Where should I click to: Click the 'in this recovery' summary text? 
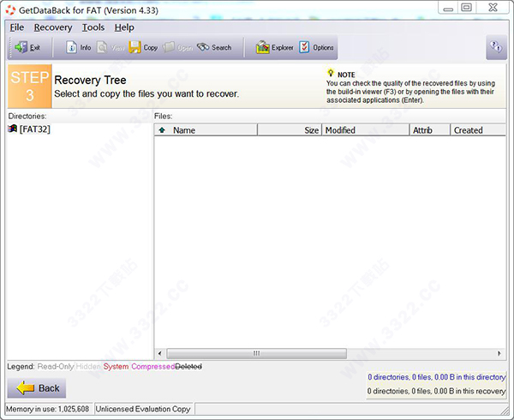(436, 391)
